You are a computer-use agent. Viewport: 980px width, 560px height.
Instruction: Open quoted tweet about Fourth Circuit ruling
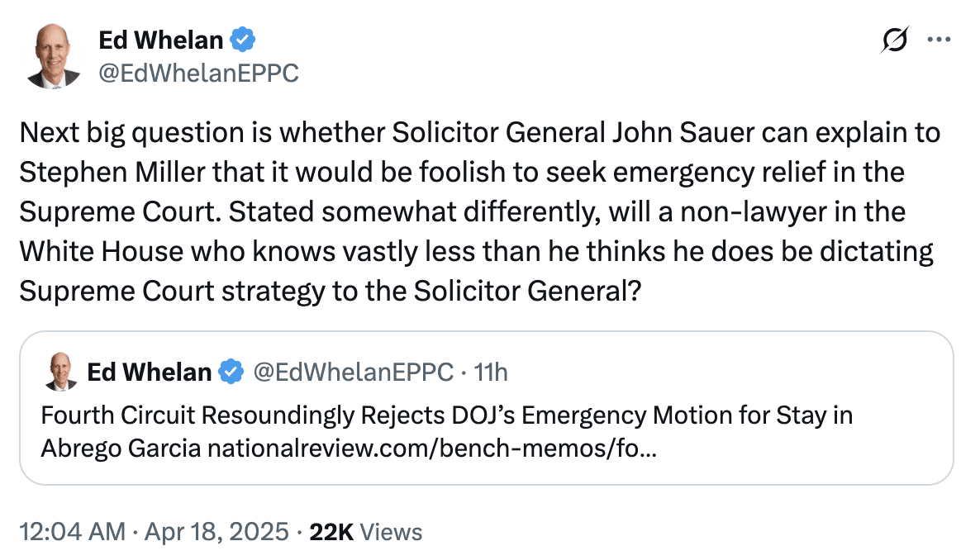click(486, 408)
